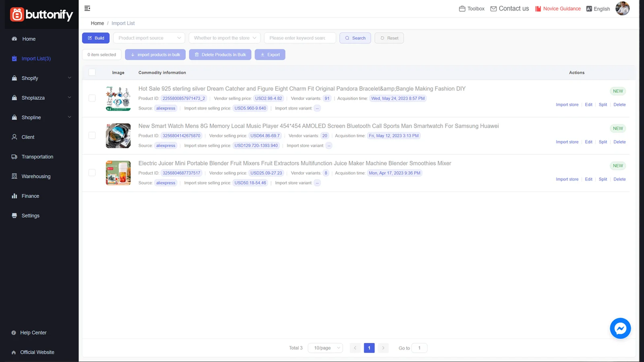
Task: Click the blue Build button
Action: click(96, 38)
